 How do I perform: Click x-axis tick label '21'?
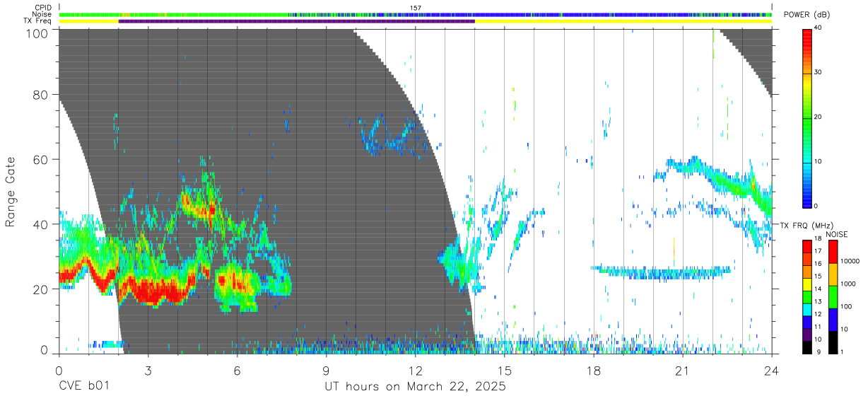coord(682,371)
